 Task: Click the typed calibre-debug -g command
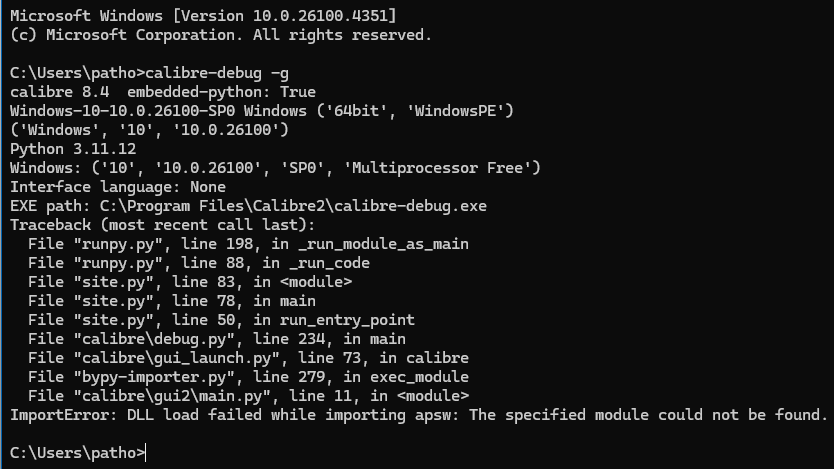click(x=214, y=73)
